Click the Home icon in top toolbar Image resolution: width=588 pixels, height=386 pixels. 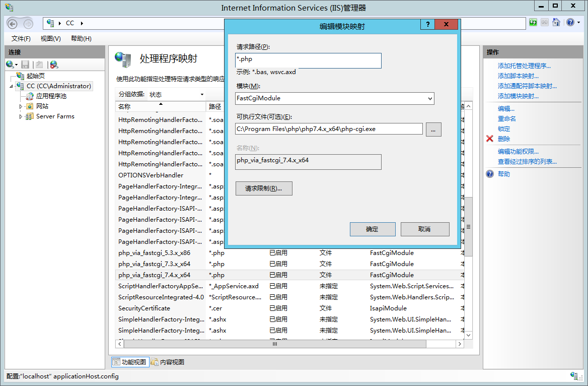point(556,23)
